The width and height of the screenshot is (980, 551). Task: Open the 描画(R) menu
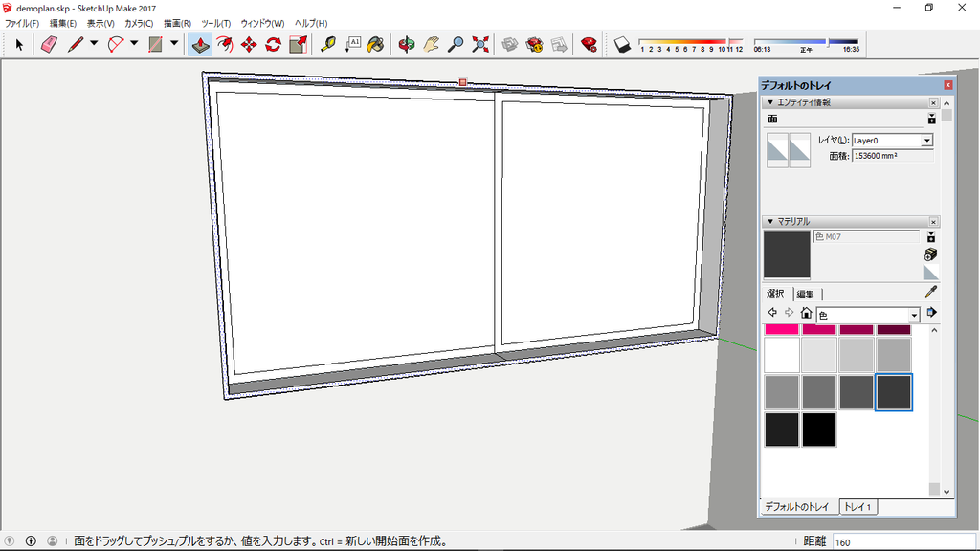(x=177, y=23)
